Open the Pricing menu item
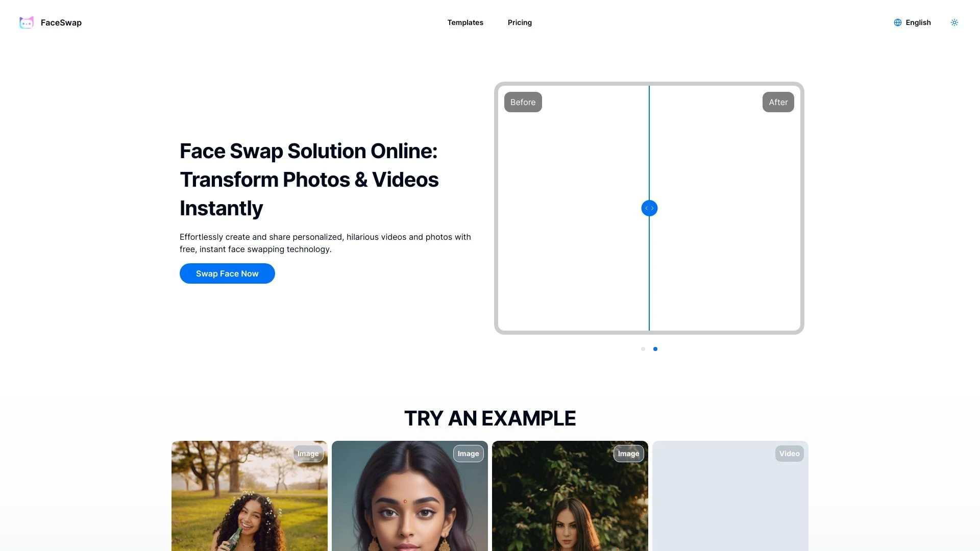 point(520,22)
